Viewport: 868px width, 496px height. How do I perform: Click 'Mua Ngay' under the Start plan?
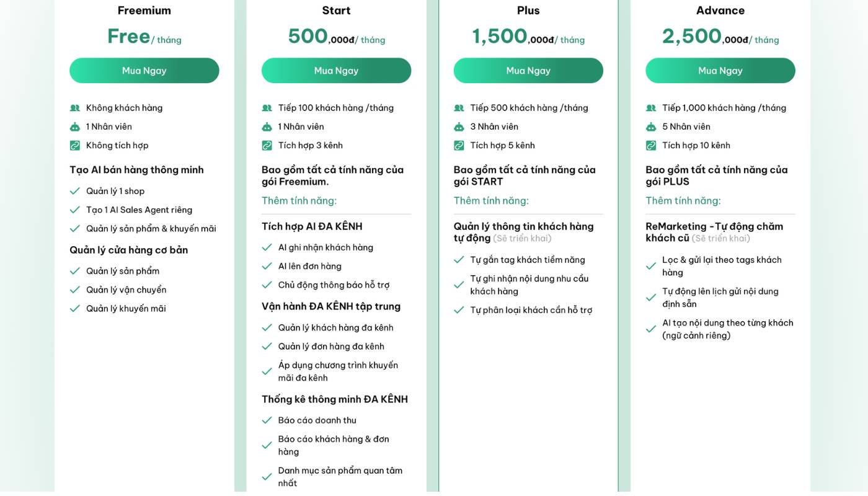pos(336,70)
